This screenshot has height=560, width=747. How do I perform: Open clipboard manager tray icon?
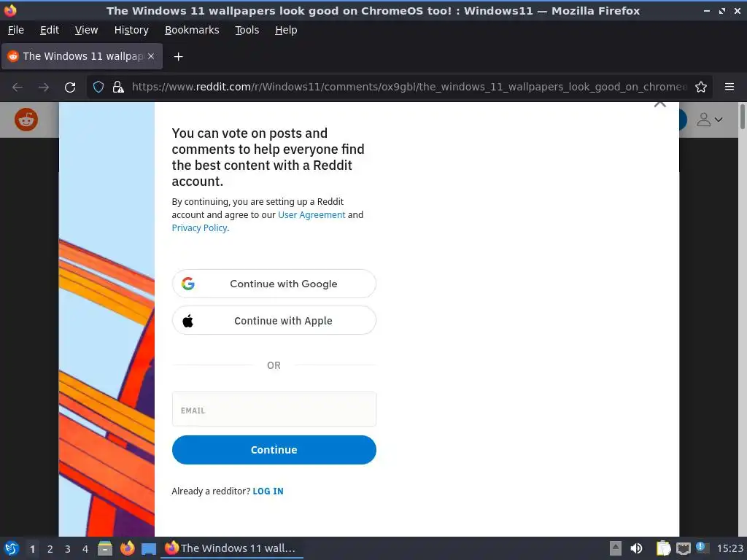pos(663,548)
